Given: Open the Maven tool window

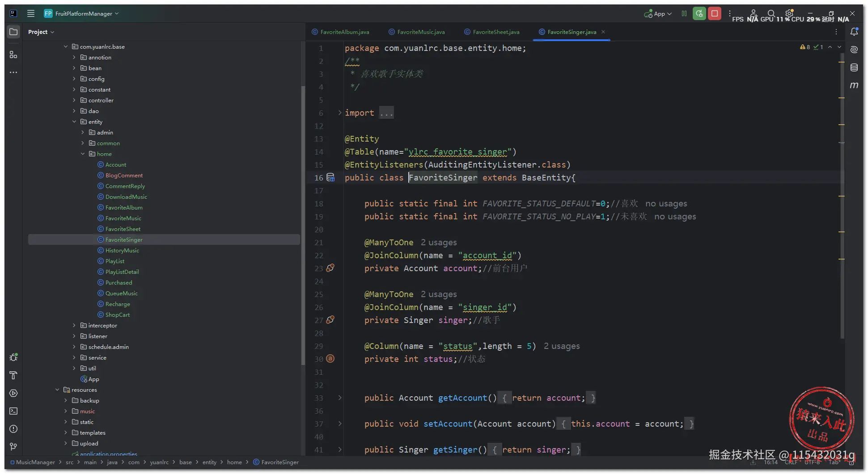Looking at the screenshot, I should 854,85.
